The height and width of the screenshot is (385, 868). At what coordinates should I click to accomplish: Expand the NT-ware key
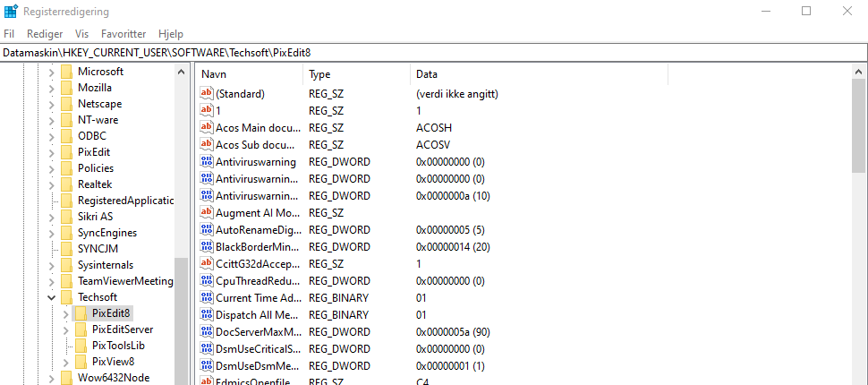[51, 120]
